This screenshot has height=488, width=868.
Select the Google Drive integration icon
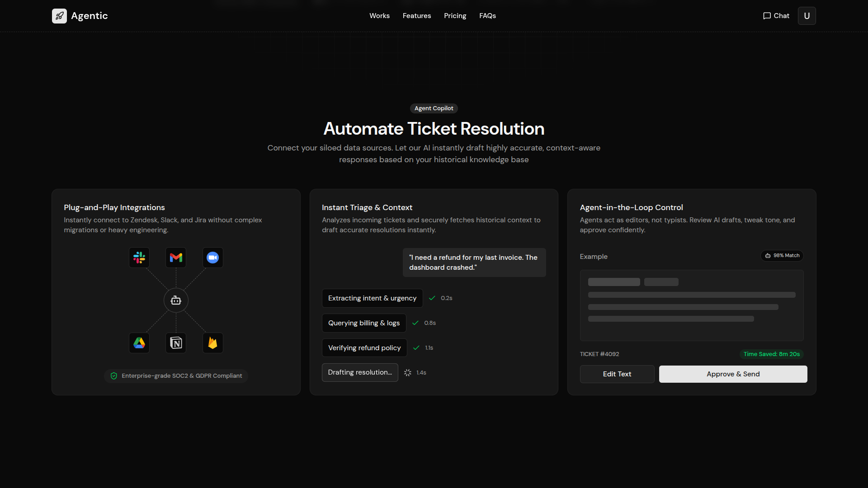139,343
